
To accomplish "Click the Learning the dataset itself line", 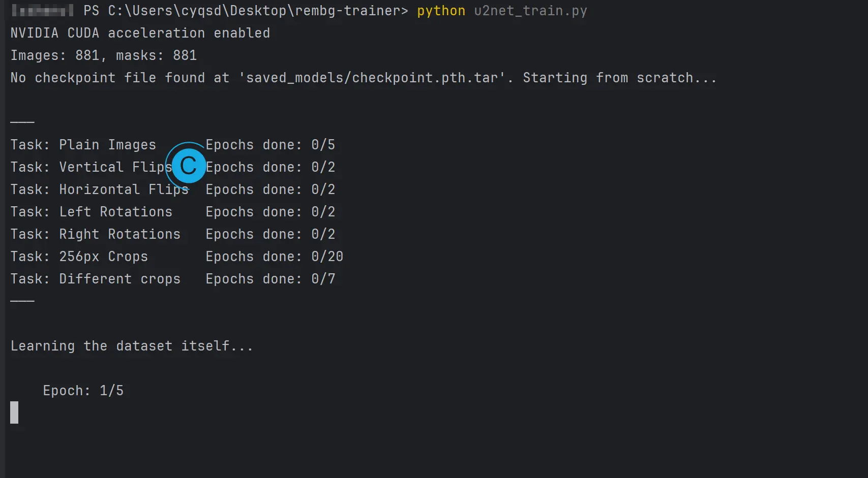I will (x=132, y=346).
